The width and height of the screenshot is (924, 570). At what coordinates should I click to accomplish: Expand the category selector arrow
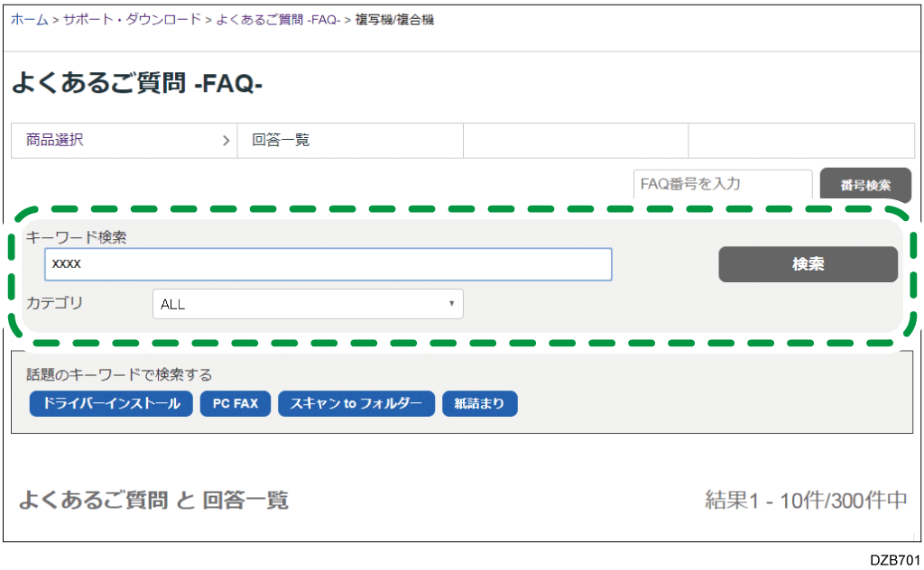tap(451, 304)
